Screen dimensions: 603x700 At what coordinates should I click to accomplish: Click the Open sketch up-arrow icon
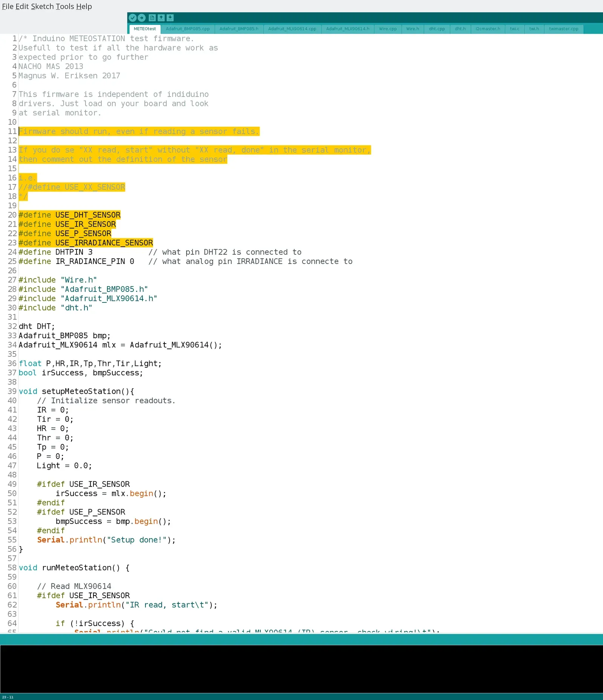pos(161,18)
